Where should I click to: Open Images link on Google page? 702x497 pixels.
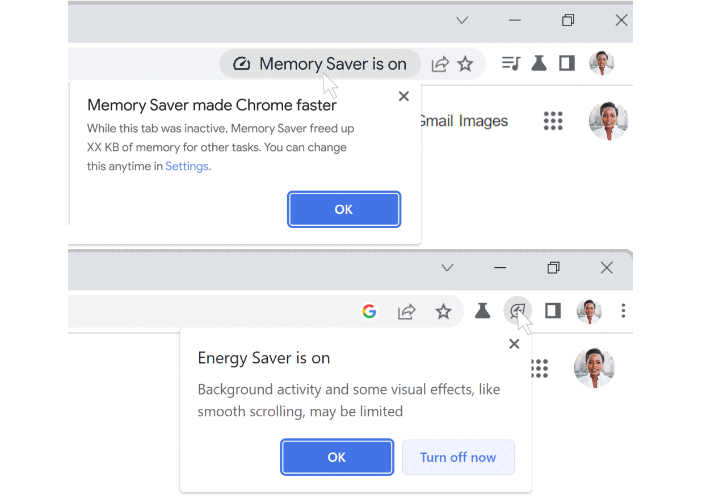(483, 121)
